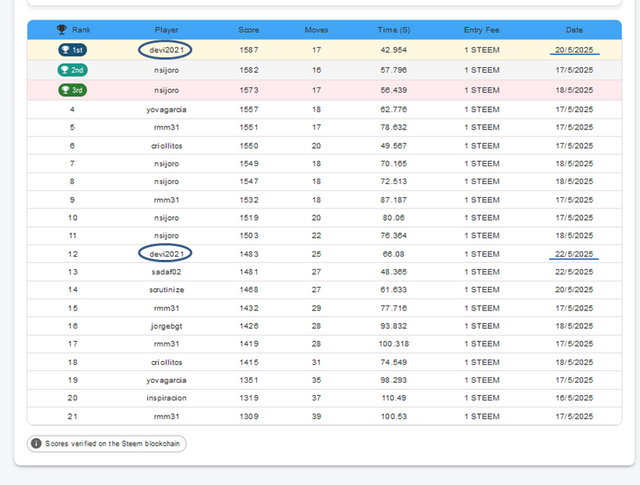This screenshot has height=485, width=640.
Task: Select score 1582 cell
Action: click(249, 70)
